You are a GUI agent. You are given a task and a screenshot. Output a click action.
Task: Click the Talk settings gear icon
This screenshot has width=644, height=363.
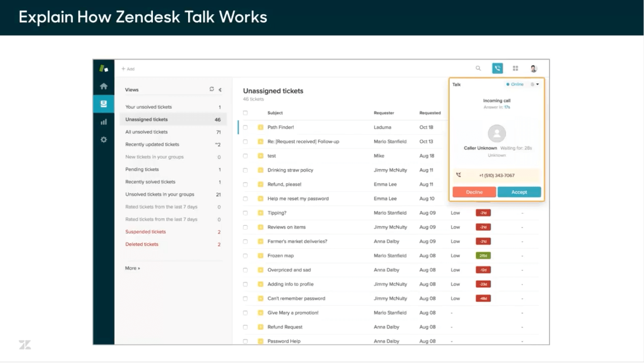[532, 84]
